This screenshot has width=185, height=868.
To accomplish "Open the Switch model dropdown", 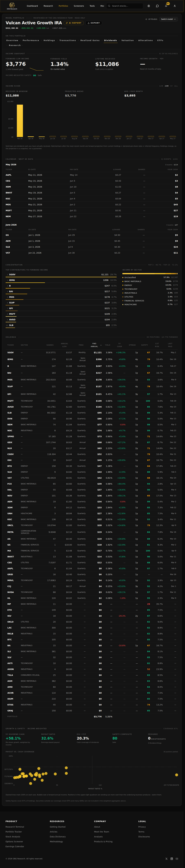I will [x=169, y=19].
